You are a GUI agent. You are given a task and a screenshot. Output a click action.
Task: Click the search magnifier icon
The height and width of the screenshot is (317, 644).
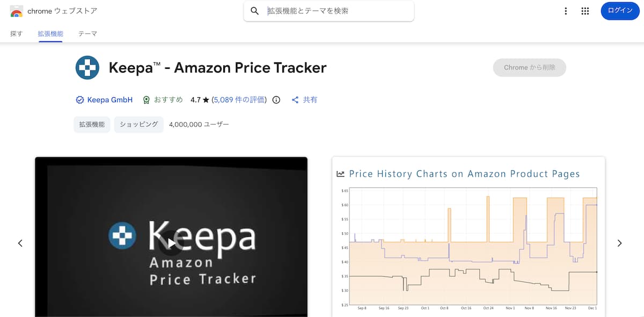point(254,10)
